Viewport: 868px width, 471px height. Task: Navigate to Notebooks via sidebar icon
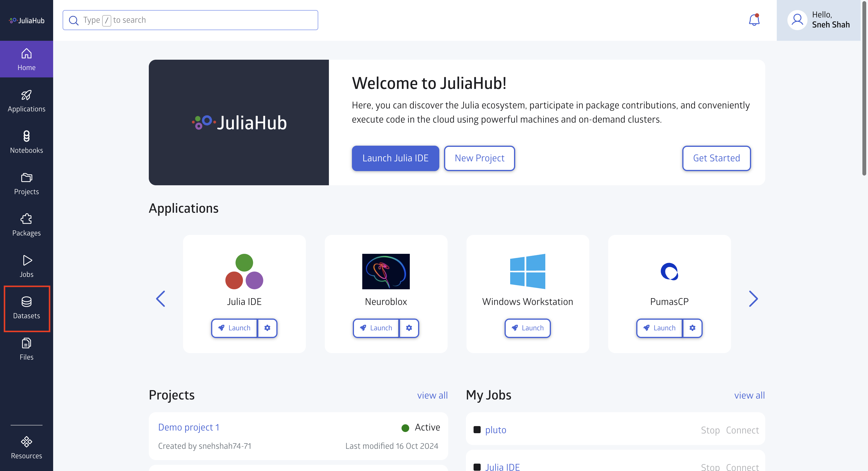click(x=26, y=142)
